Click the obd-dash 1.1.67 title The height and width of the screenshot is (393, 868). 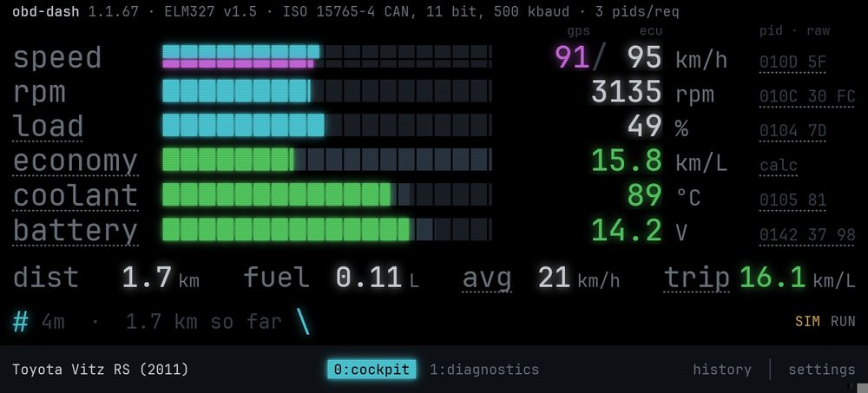click(x=76, y=11)
